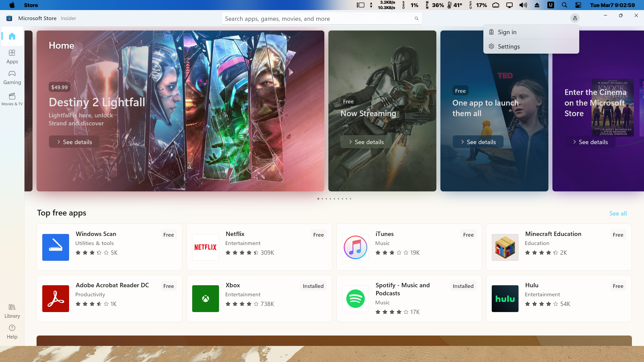Click See details on Now Streaming card
Image resolution: width=644 pixels, height=362 pixels.
pos(366,142)
